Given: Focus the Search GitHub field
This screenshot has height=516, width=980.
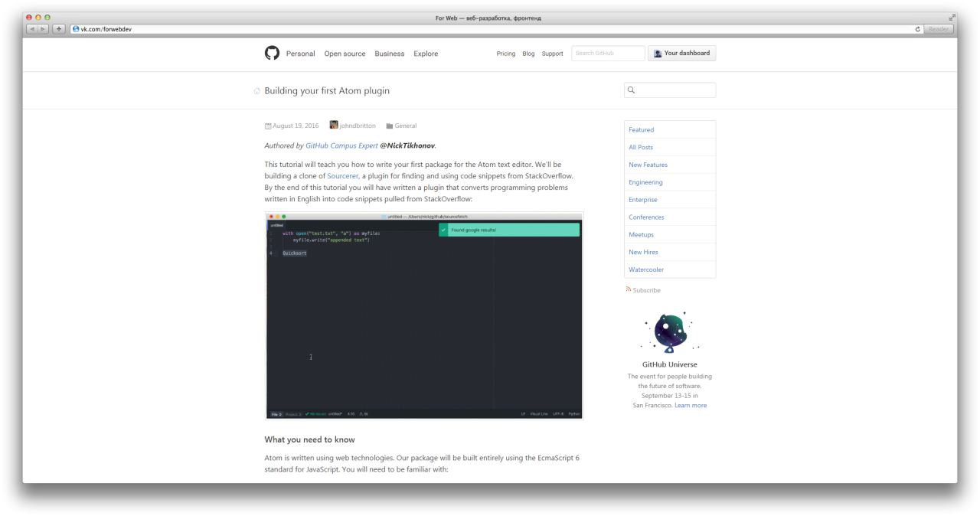Looking at the screenshot, I should [608, 53].
